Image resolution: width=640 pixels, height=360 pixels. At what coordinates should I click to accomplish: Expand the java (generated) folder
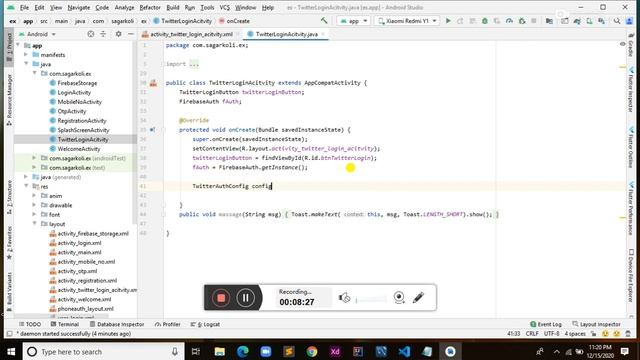pyautogui.click(x=26, y=177)
